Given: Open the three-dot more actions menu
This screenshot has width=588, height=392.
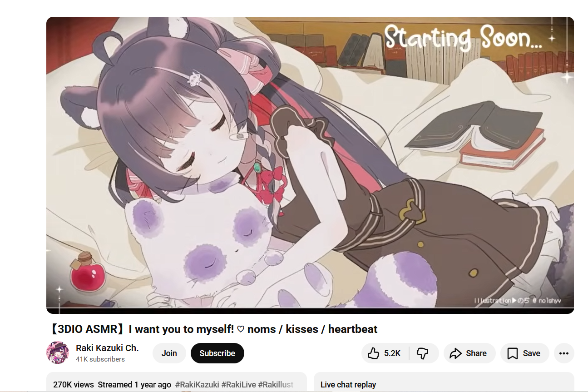Looking at the screenshot, I should (x=564, y=353).
